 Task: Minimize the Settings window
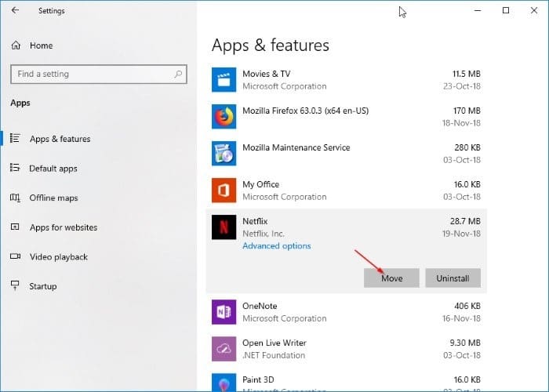point(478,10)
